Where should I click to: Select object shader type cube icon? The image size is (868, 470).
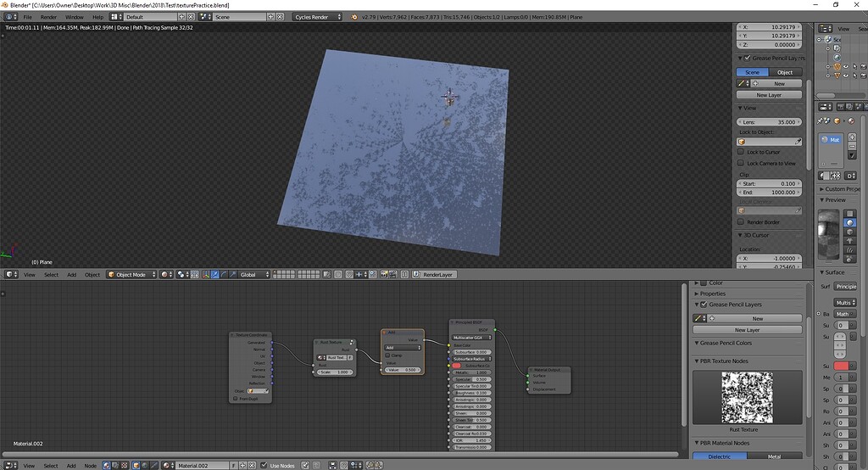[x=136, y=466]
